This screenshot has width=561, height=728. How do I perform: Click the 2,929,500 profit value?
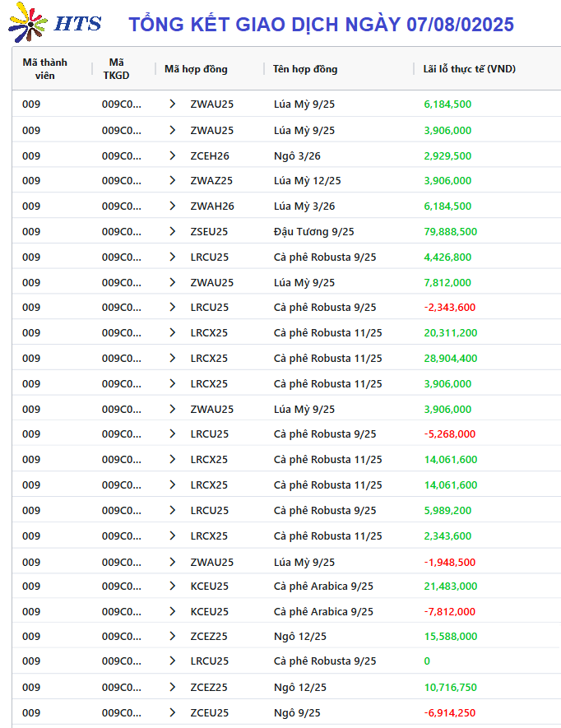[447, 156]
